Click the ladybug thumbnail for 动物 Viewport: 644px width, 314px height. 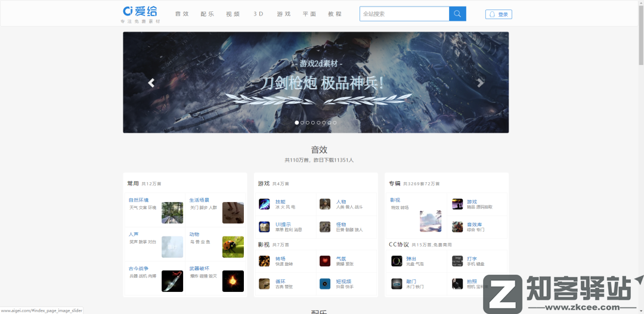tap(233, 247)
